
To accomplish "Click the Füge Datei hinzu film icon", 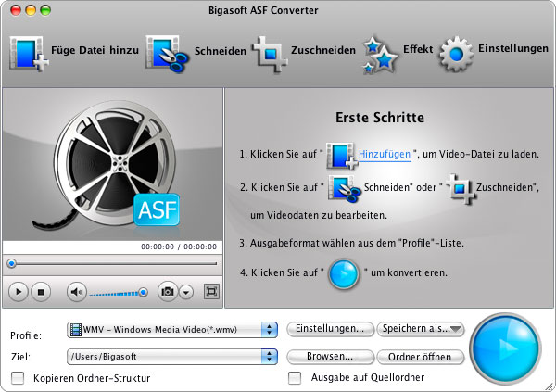I will click(29, 54).
